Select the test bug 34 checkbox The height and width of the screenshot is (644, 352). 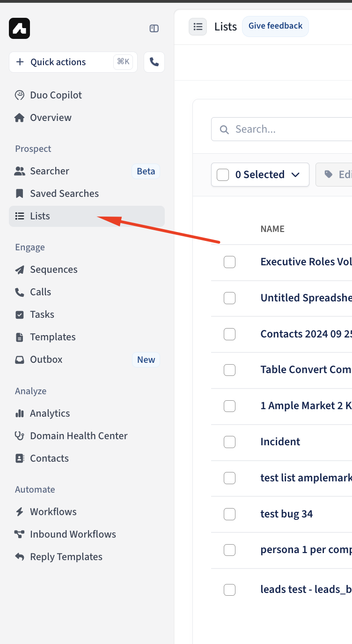(229, 514)
